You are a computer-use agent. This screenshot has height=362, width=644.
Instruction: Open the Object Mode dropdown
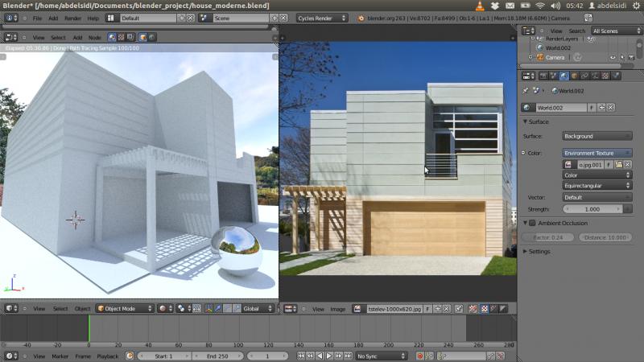(125, 308)
